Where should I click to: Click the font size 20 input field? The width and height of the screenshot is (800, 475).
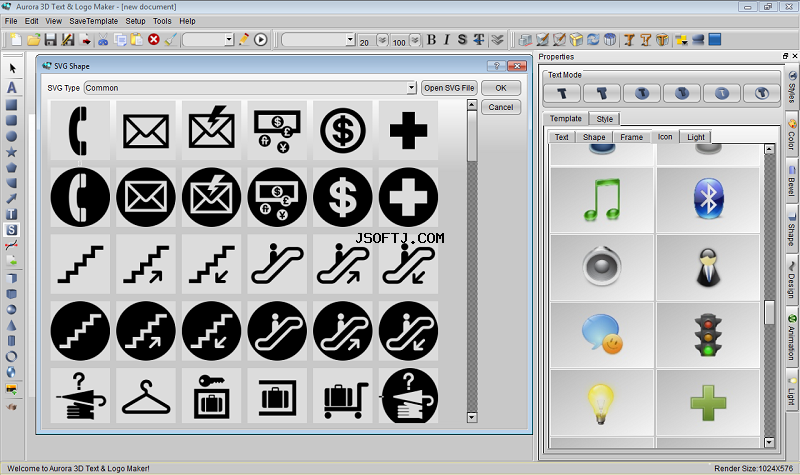click(366, 41)
